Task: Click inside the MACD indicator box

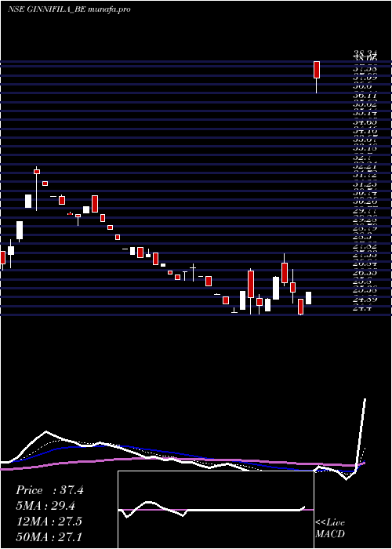Action: tap(216, 510)
